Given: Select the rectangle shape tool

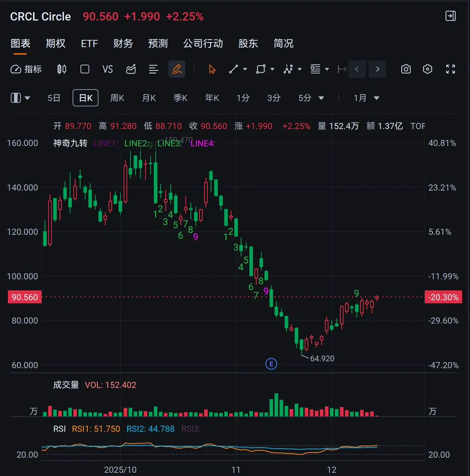Looking at the screenshot, I should (x=261, y=69).
